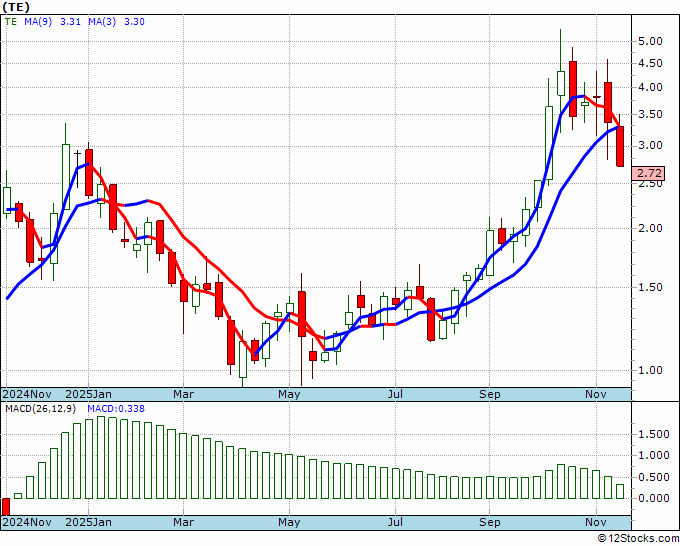Click 2025Jan on the MACD panel date axis
Viewport: 680px width, 546px height.
88,522
